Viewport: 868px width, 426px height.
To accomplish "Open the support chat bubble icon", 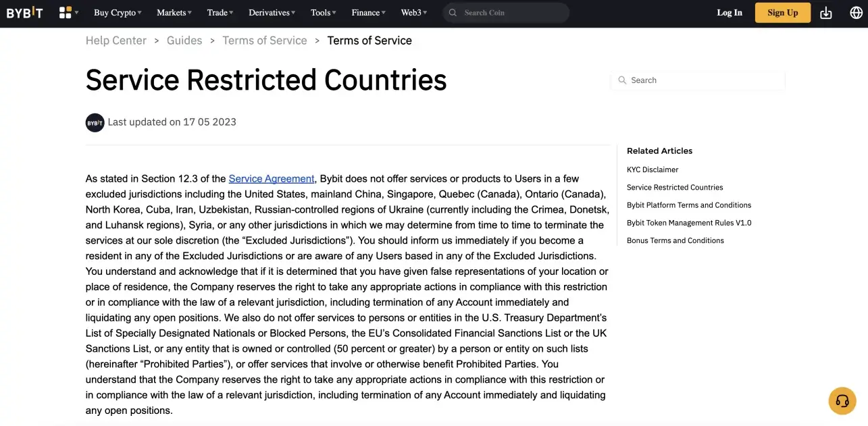I will (842, 400).
